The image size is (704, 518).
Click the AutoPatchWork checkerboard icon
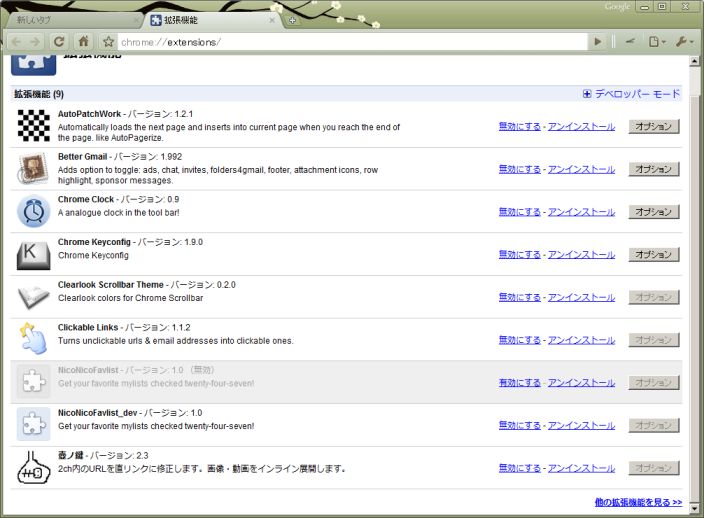(34, 125)
